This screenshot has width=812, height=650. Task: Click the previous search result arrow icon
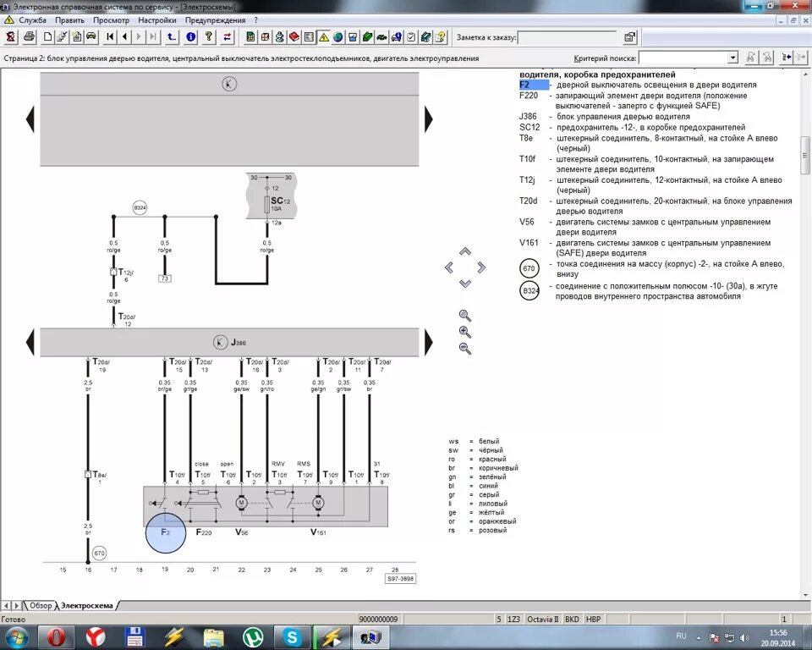pyautogui.click(x=787, y=57)
